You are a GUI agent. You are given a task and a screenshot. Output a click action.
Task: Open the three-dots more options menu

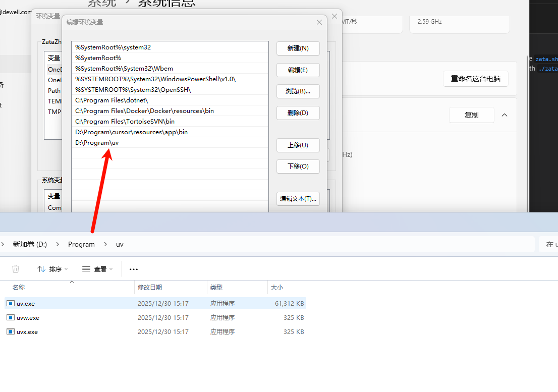(x=134, y=269)
